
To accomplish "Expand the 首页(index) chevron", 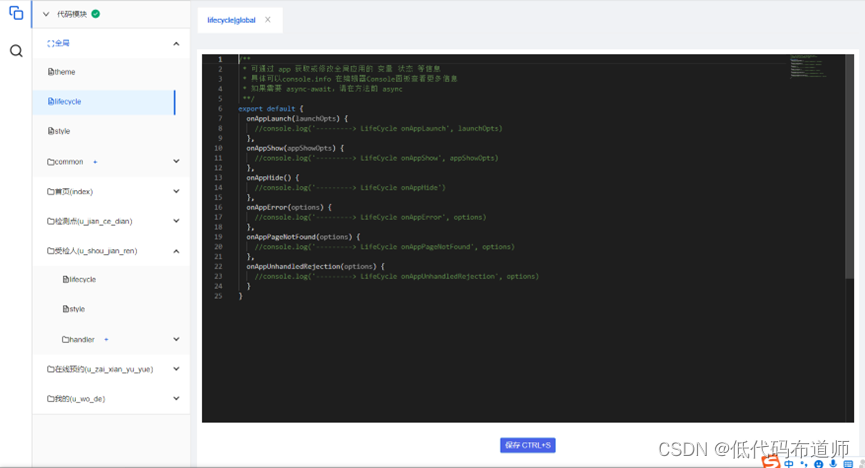I will (x=176, y=191).
